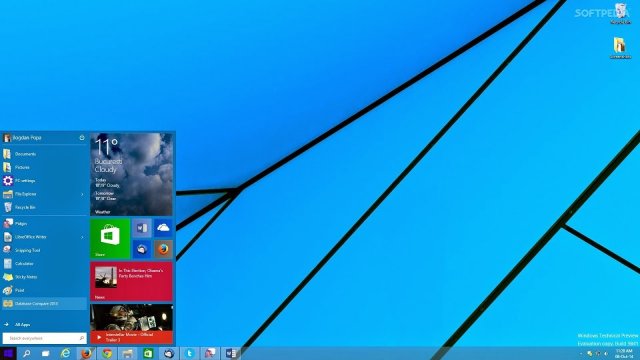Image resolution: width=640 pixels, height=360 pixels.
Task: Click the power button beside the user name
Action: click(82, 138)
